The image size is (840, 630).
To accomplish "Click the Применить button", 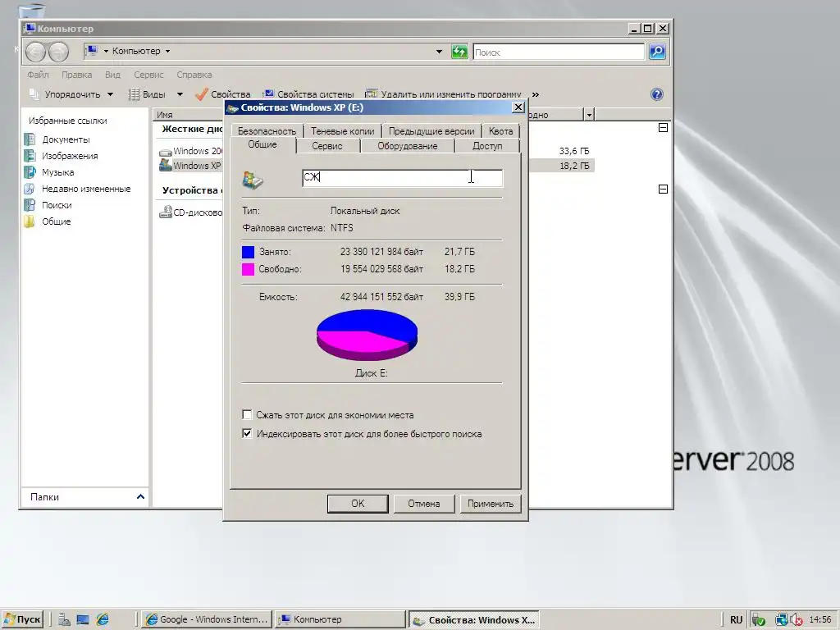I will 491,503.
